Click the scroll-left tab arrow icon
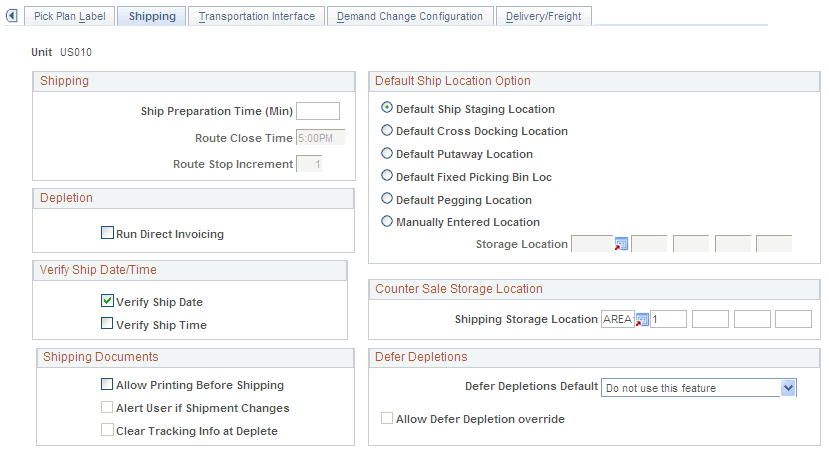The height and width of the screenshot is (452, 829). coord(12,16)
